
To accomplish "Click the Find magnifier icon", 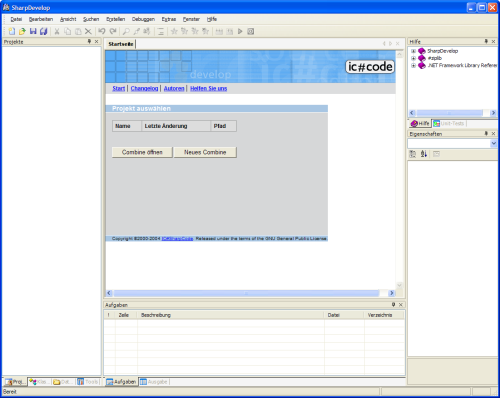I will [126, 31].
